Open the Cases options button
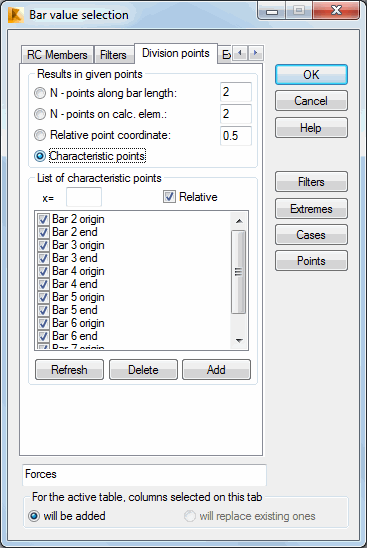This screenshot has width=367, height=548. coord(311,235)
